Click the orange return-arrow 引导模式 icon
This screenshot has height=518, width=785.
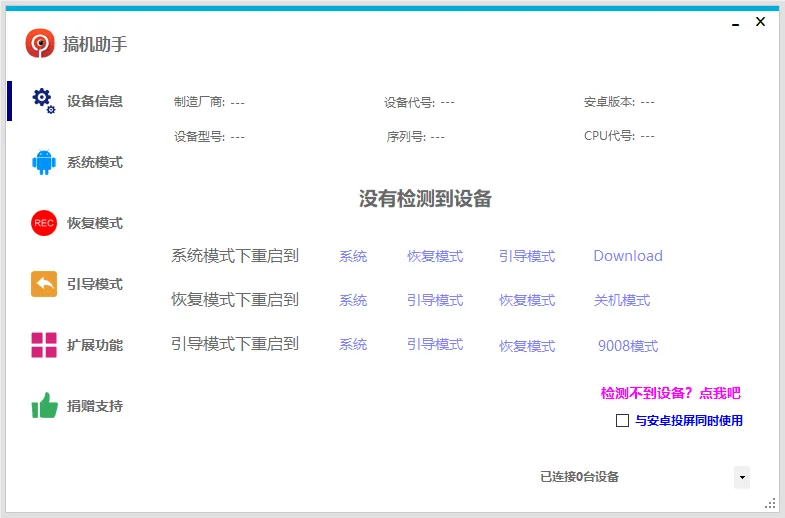coord(44,284)
